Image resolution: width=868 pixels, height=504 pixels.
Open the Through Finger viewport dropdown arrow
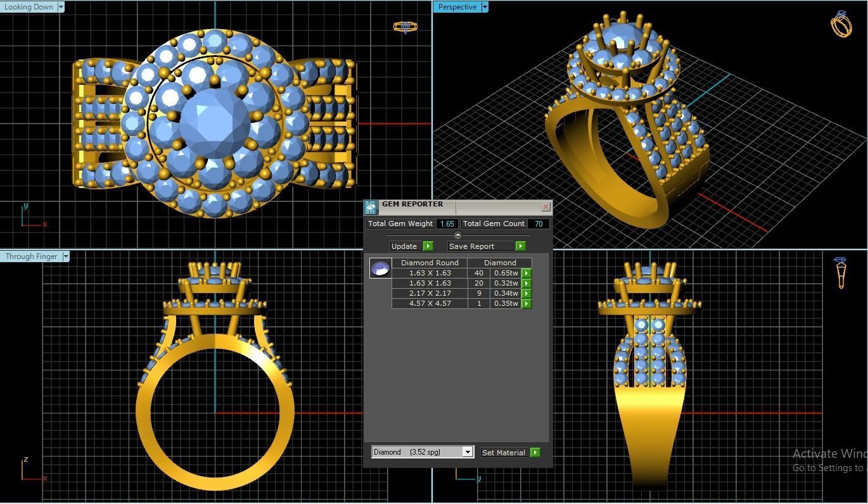coord(66,256)
